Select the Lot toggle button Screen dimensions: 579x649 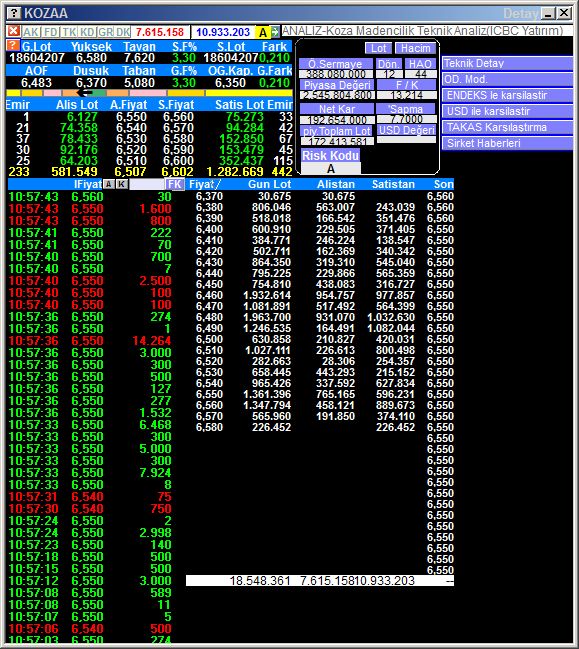[x=378, y=48]
